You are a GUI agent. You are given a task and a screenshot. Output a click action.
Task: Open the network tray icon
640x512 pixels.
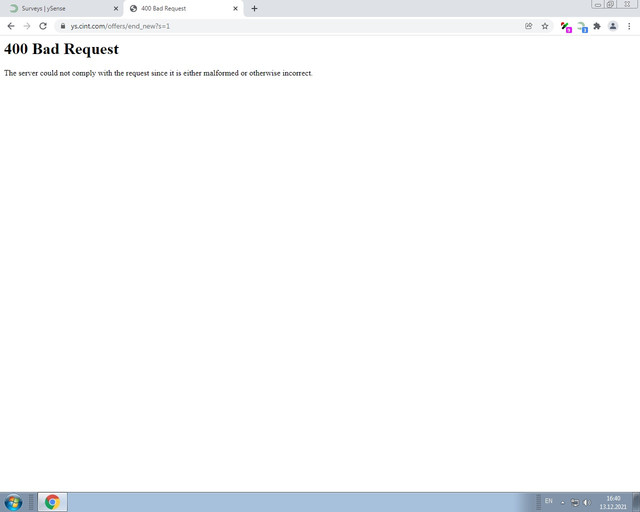point(575,502)
